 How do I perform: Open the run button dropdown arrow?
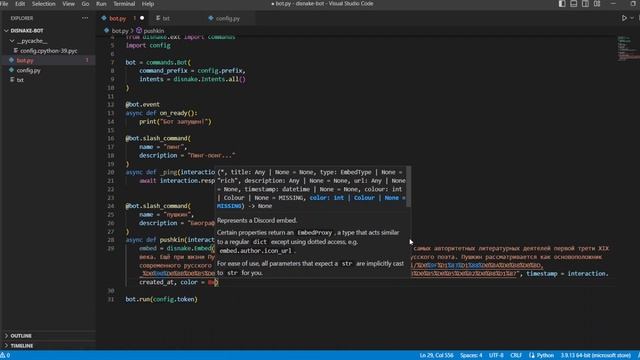pos(632,18)
